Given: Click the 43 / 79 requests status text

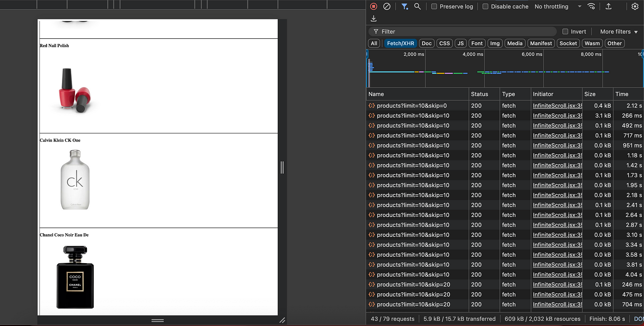Looking at the screenshot, I should [392, 319].
